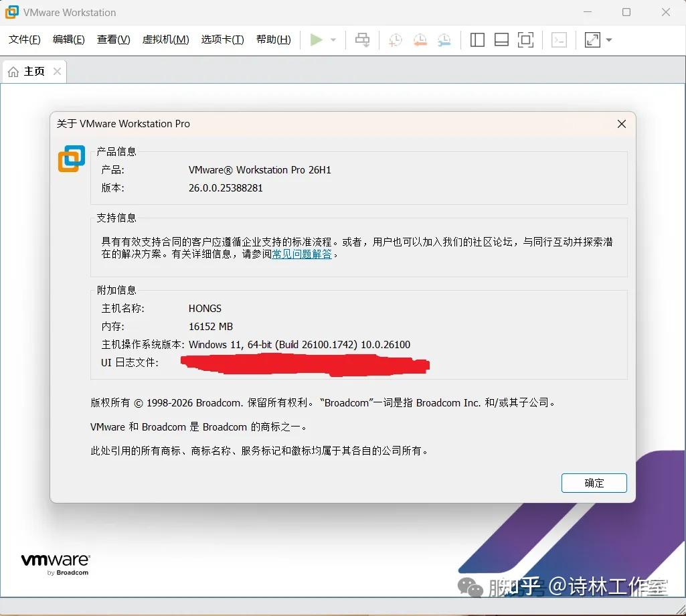Click memory value 16152 MB
The width and height of the screenshot is (686, 616).
211,327
